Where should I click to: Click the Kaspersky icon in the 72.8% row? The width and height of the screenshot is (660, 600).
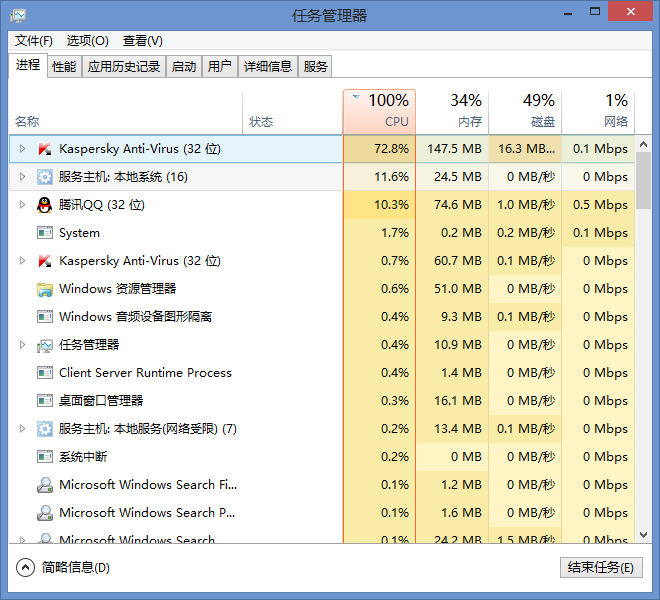point(45,149)
